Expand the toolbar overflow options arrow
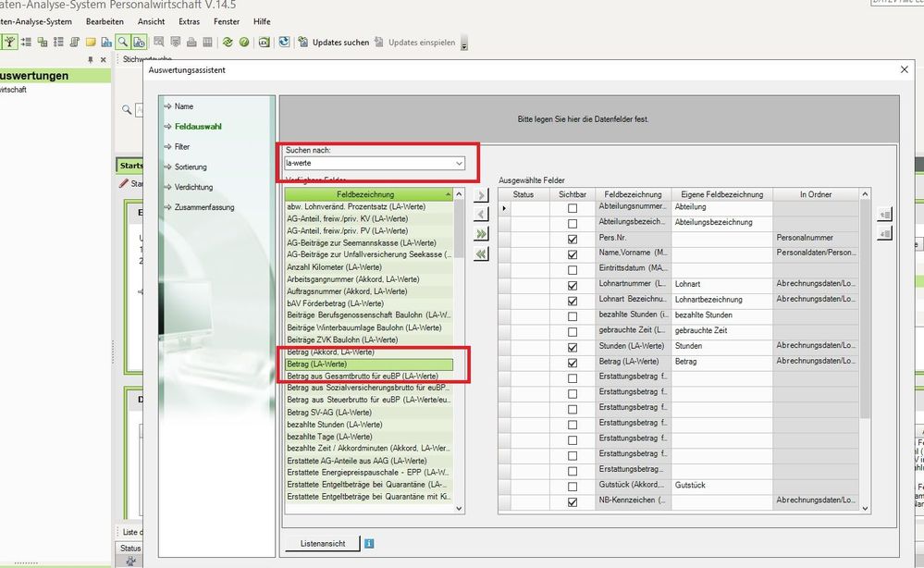924x568 pixels. coord(464,43)
